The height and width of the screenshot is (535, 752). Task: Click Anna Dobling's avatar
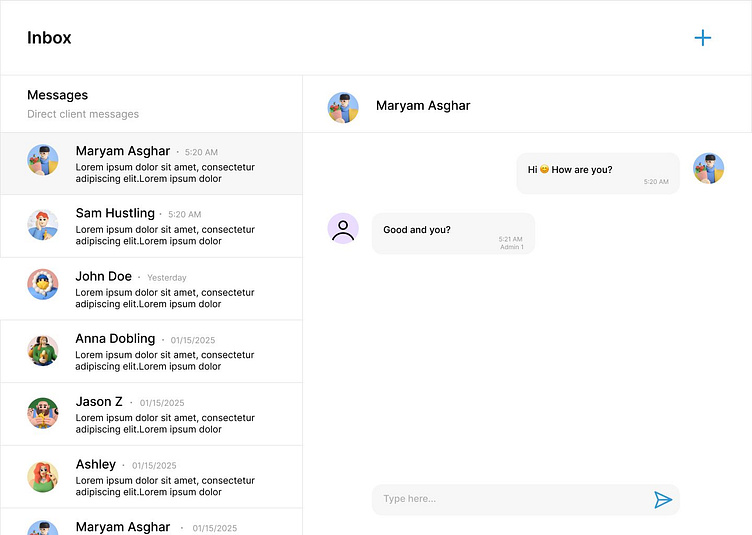[x=43, y=350]
